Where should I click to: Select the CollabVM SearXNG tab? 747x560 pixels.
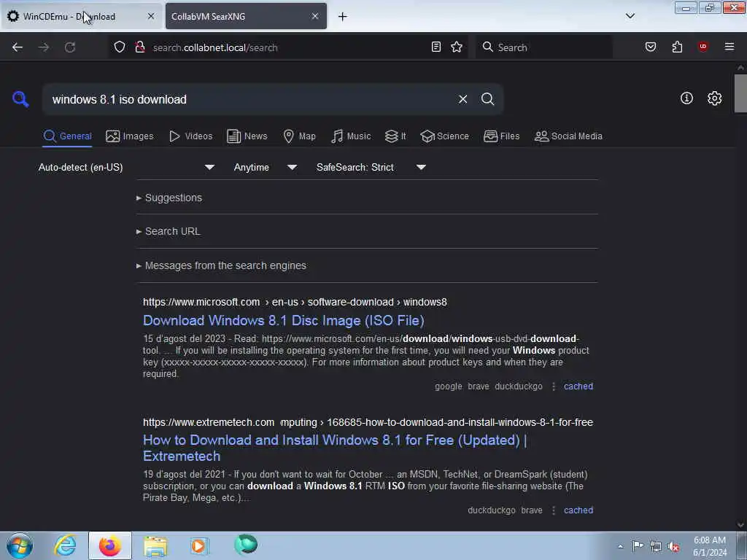tap(246, 16)
